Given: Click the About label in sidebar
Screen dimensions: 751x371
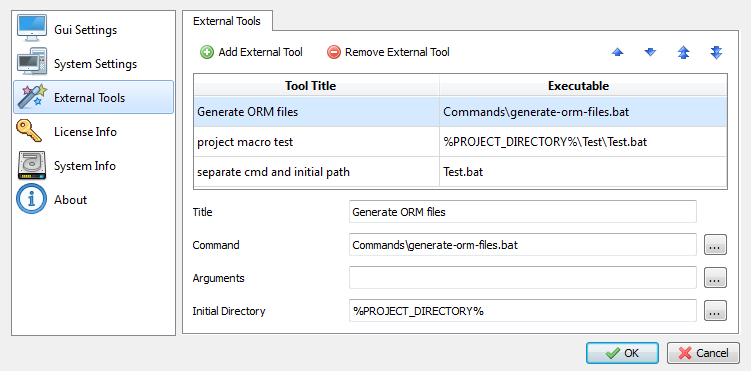Looking at the screenshot, I should [70, 200].
